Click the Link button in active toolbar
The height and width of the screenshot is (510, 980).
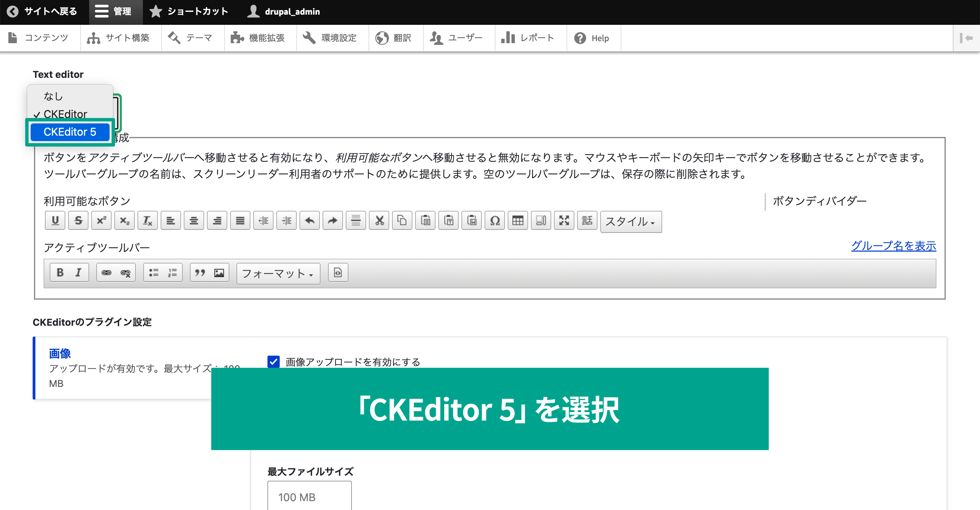click(x=107, y=272)
